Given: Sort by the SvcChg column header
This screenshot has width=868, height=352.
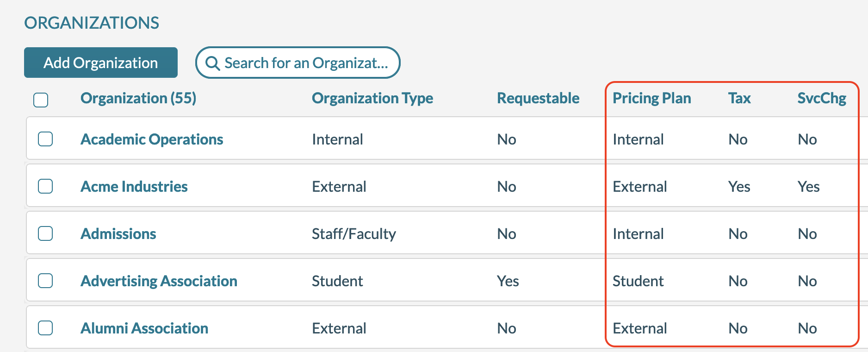Looking at the screenshot, I should pyautogui.click(x=822, y=98).
